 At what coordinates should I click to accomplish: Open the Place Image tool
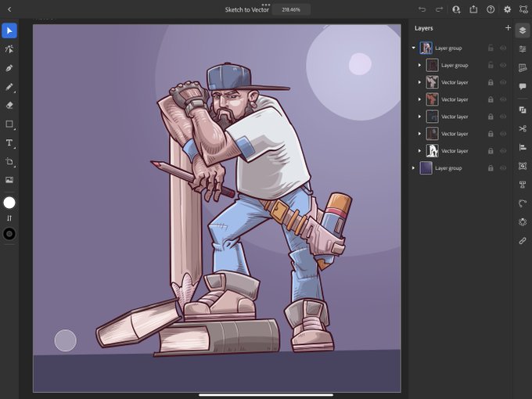point(9,180)
